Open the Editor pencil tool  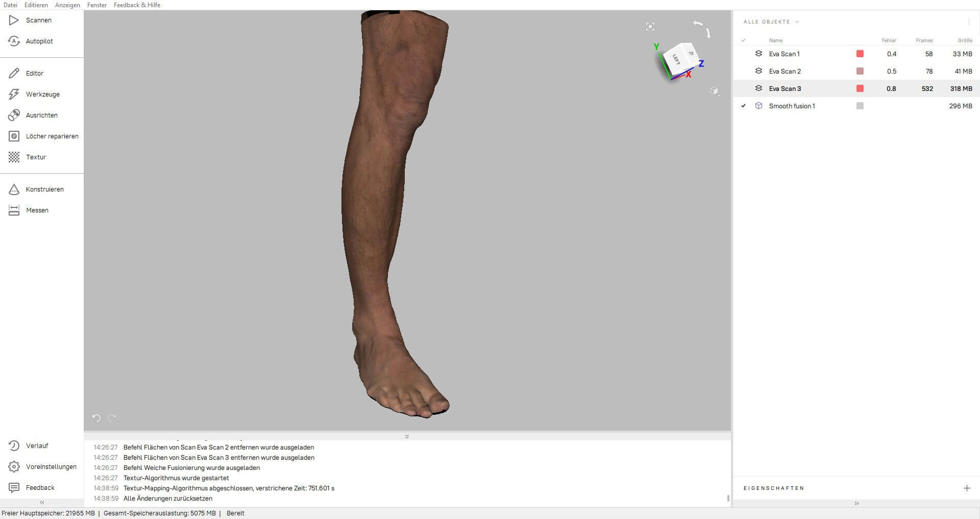click(14, 74)
